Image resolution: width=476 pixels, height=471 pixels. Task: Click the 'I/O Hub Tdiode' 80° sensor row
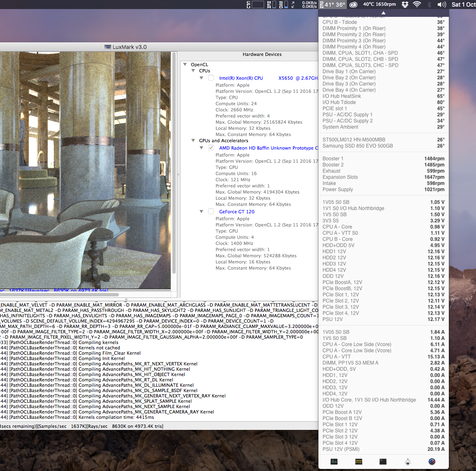(383, 102)
